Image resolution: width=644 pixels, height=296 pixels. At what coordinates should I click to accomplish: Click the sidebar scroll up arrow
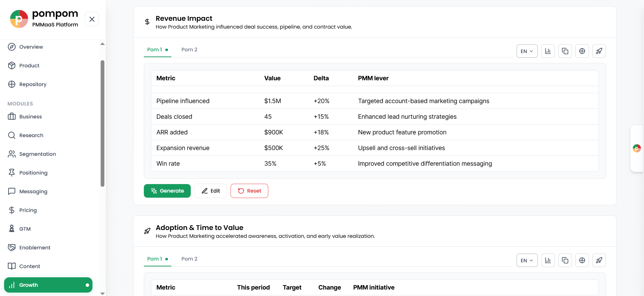click(x=102, y=44)
